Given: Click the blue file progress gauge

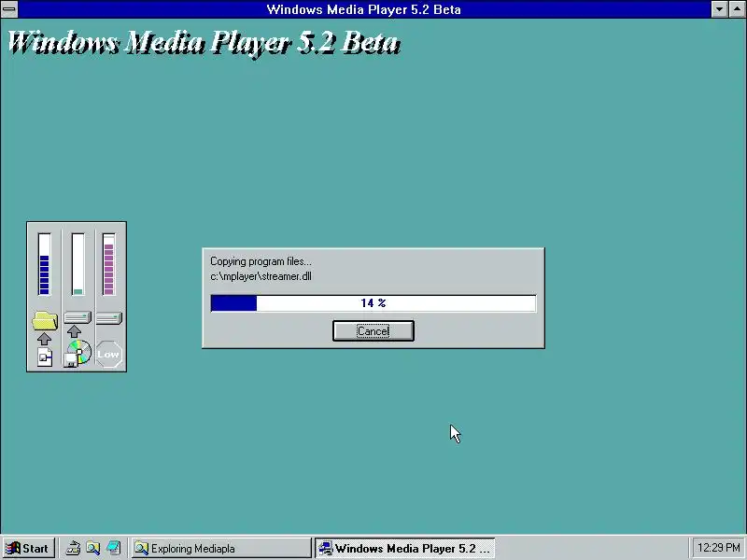Looking at the screenshot, I should (44, 264).
